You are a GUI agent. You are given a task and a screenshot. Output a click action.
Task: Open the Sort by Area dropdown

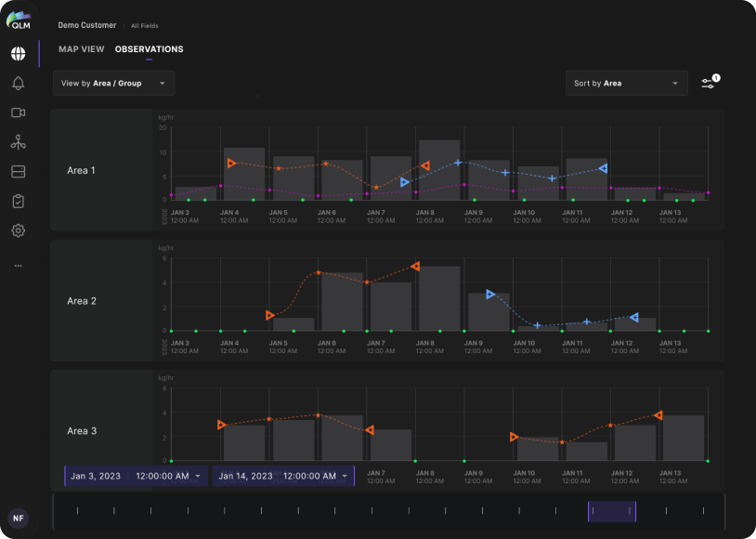click(x=627, y=83)
